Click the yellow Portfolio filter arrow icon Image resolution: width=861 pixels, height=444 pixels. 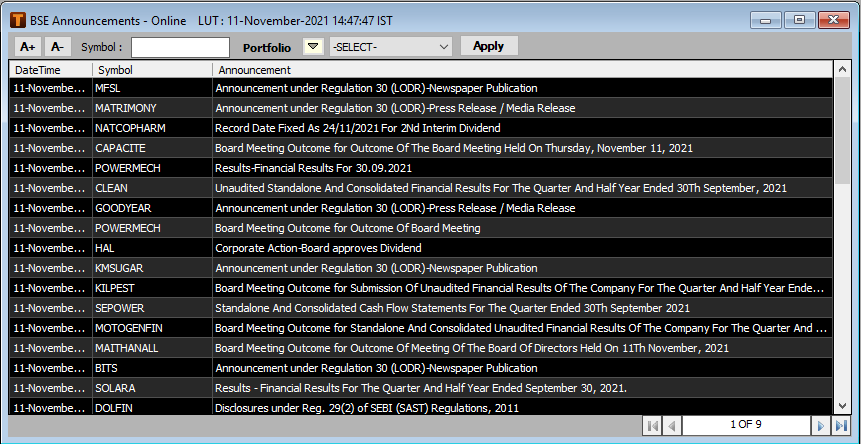(x=313, y=46)
